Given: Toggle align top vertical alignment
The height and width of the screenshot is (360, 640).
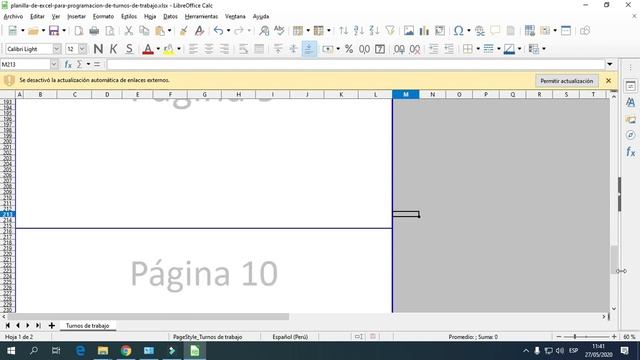Looking at the screenshot, I should [x=278, y=49].
